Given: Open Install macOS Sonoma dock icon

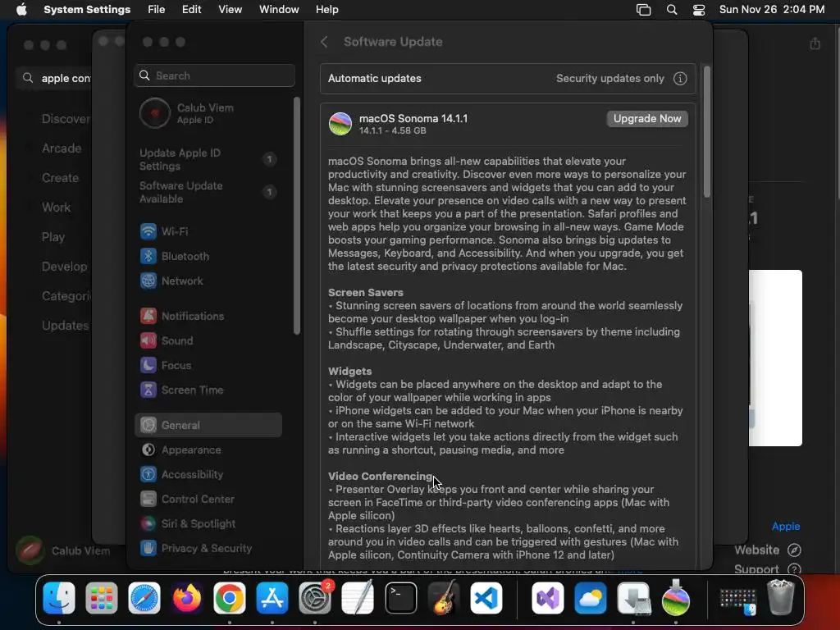Looking at the screenshot, I should tap(676, 598).
